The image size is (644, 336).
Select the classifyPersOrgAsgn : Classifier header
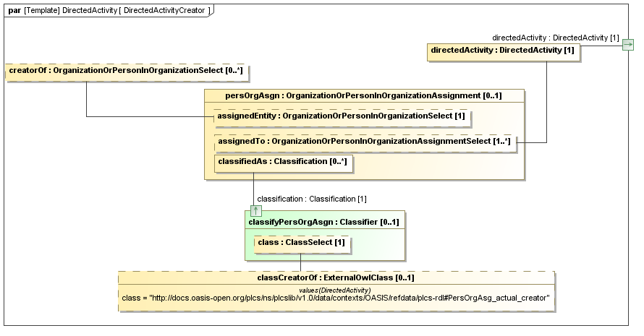pos(323,223)
